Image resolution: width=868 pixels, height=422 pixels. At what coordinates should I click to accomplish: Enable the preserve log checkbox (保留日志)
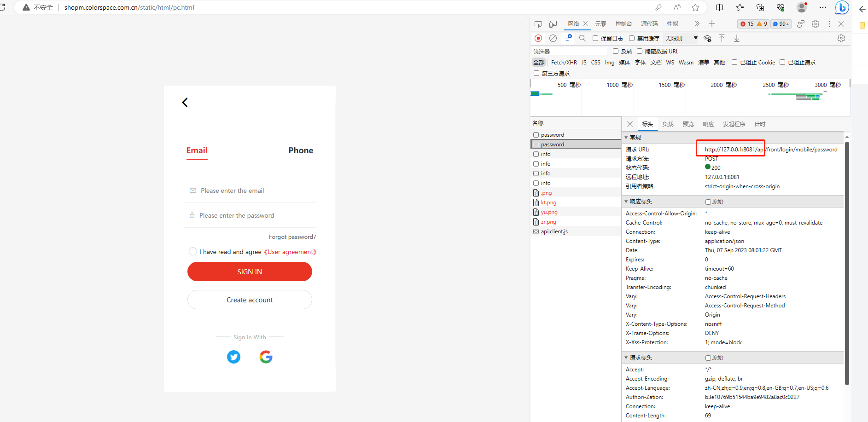click(595, 38)
